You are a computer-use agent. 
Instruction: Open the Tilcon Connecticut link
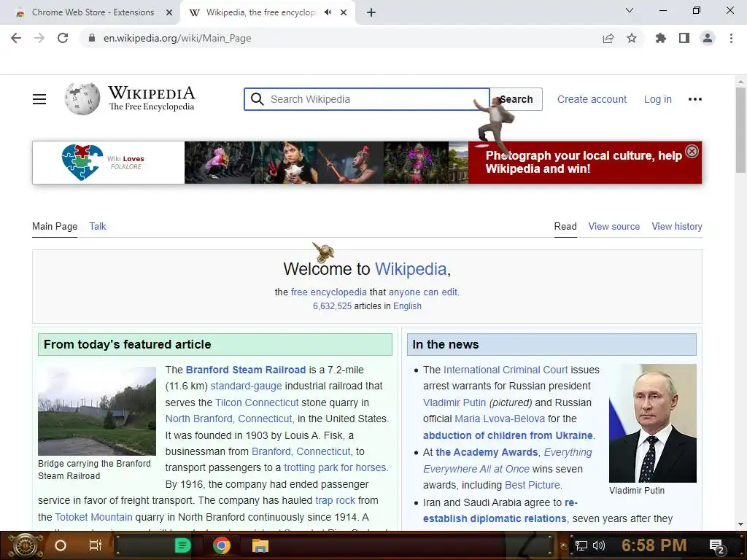pos(257,402)
